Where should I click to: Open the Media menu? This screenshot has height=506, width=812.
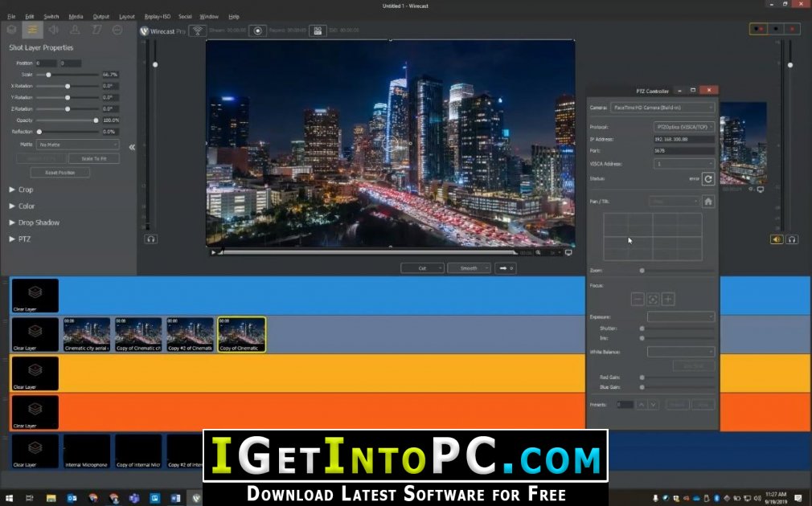coord(76,17)
